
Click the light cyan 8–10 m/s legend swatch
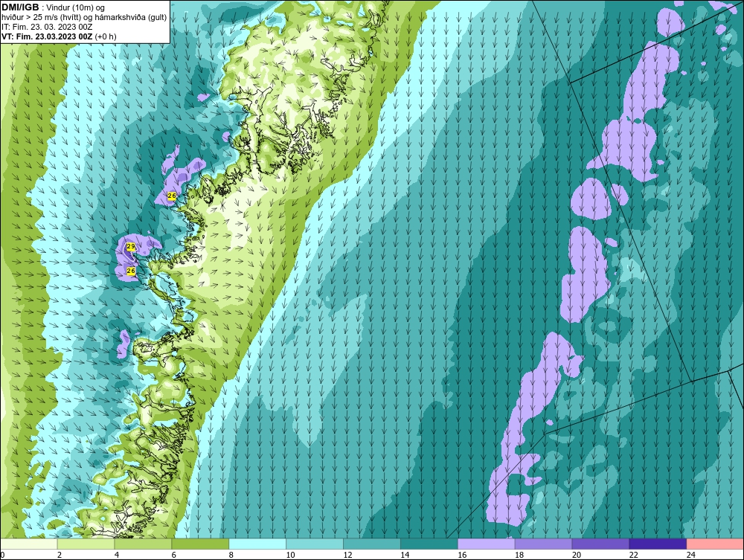tap(257, 544)
